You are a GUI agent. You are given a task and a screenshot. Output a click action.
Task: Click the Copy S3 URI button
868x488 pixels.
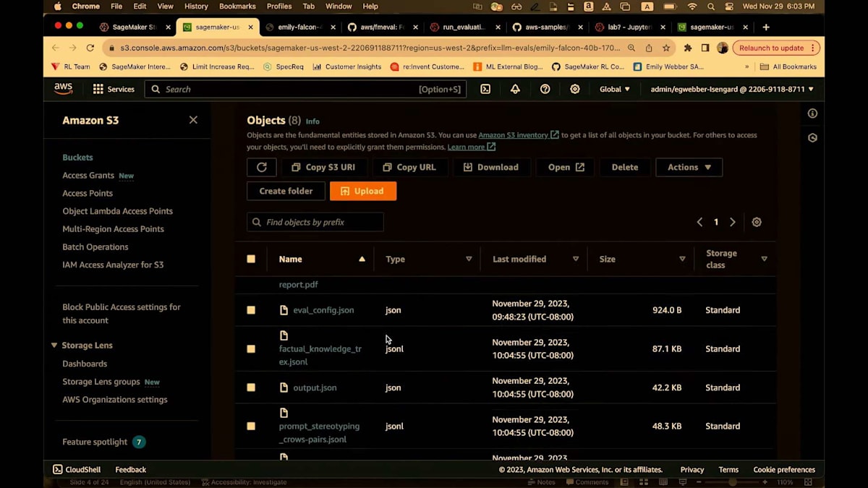click(323, 167)
